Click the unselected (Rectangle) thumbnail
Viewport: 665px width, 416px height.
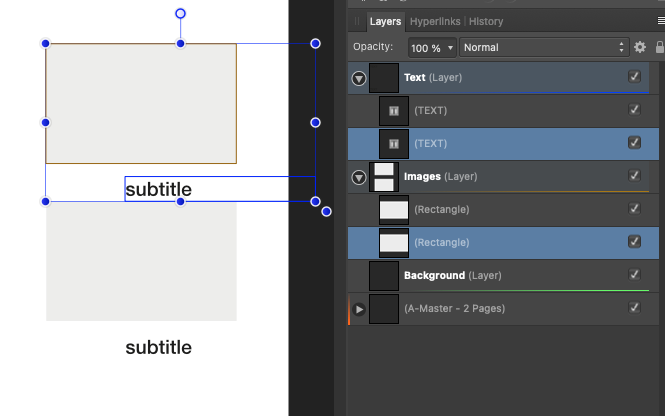click(x=394, y=210)
